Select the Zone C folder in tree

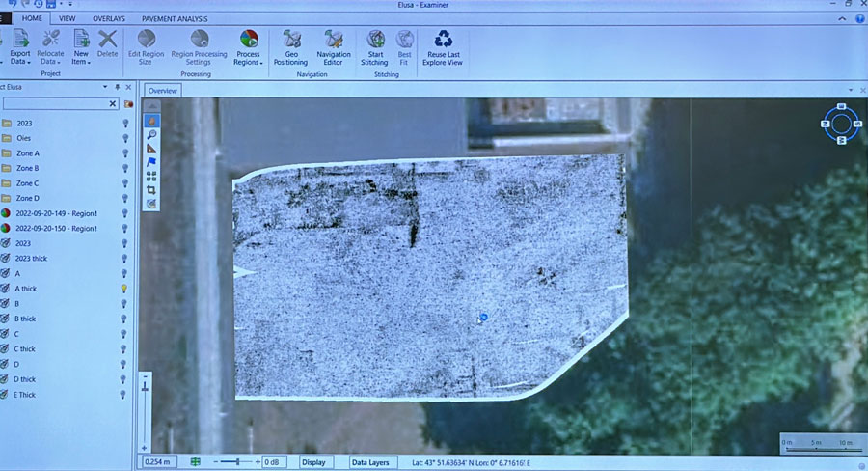point(28,183)
